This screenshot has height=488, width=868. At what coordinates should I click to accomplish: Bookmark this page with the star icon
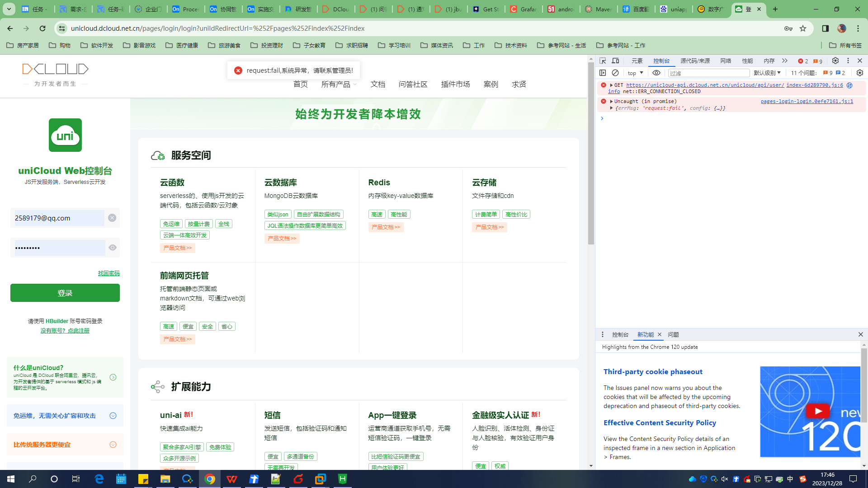point(803,28)
